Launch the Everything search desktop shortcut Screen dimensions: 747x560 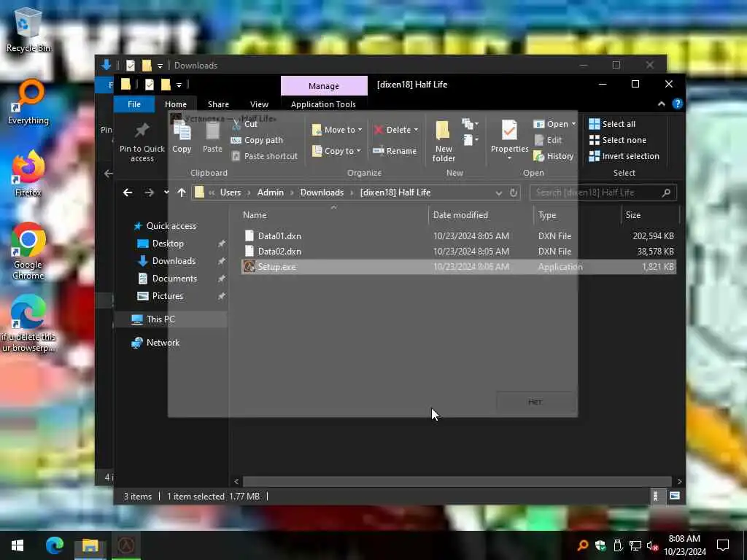point(28,102)
